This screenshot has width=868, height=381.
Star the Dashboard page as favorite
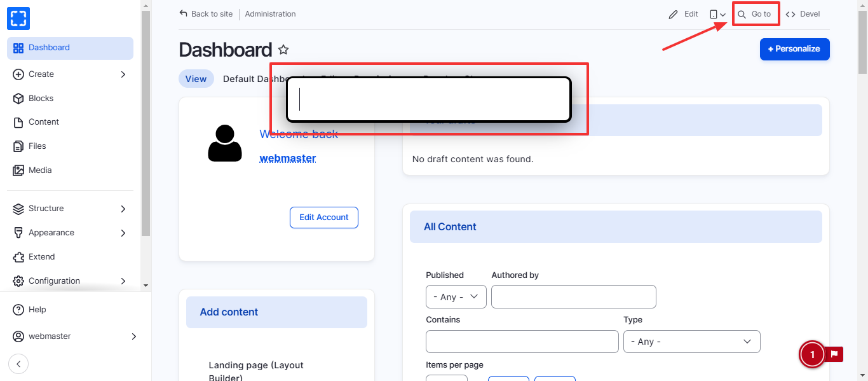coord(283,50)
